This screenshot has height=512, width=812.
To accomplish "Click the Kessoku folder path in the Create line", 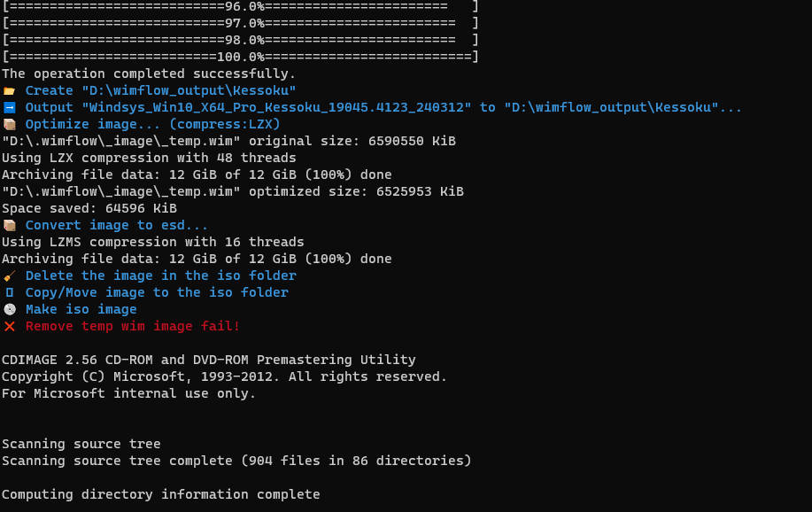I will (189, 90).
